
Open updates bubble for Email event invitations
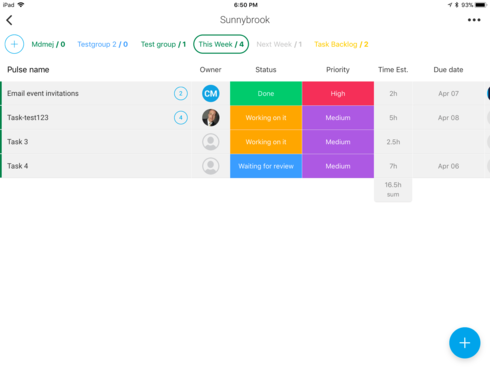click(x=181, y=94)
